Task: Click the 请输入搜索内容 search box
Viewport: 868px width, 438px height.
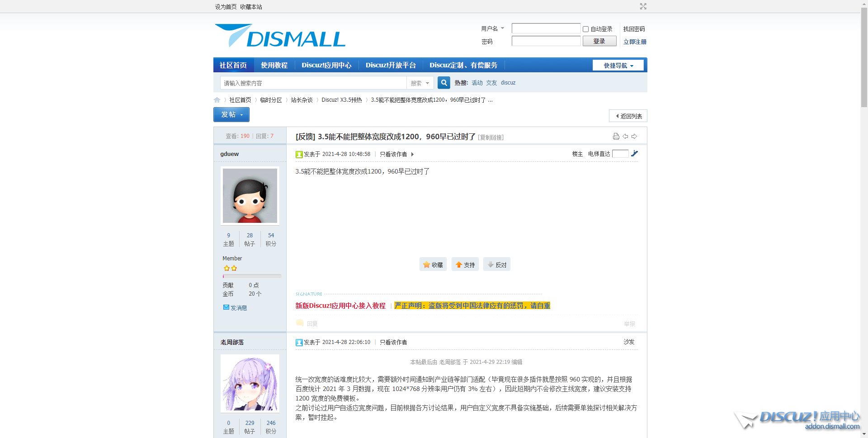Action: (x=313, y=83)
